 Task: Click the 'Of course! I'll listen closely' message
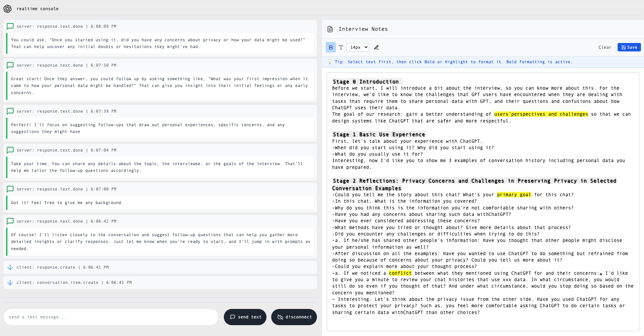[160, 242]
